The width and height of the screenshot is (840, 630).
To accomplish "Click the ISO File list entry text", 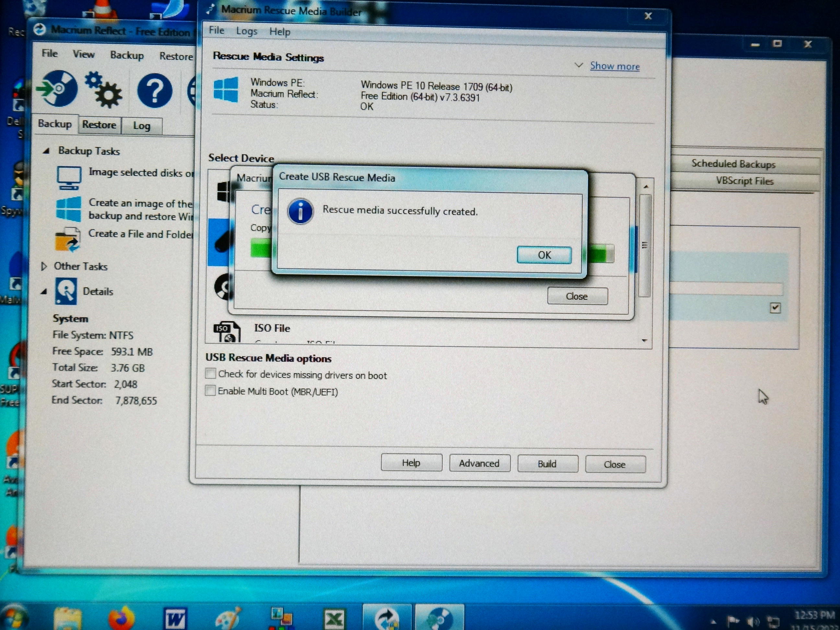I will pyautogui.click(x=272, y=328).
